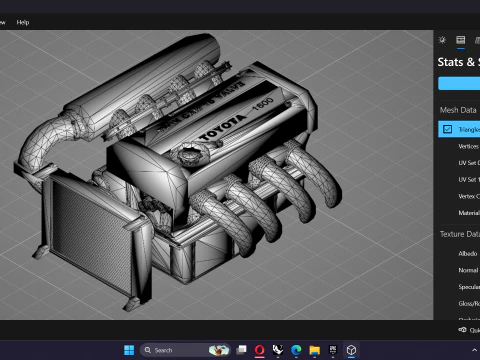The width and height of the screenshot is (480, 360).
Task: Open Epic Games Launcher from taskbar
Action: pyautogui.click(x=333, y=350)
